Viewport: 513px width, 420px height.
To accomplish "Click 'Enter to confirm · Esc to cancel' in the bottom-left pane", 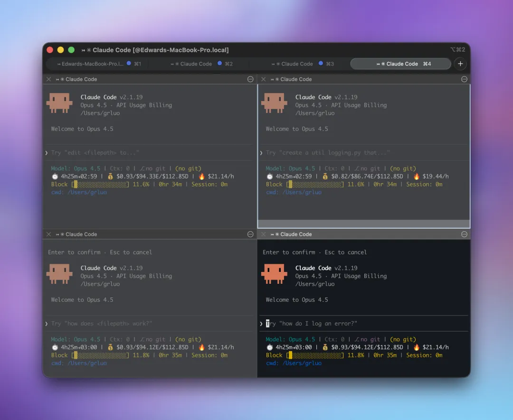I will tap(100, 252).
